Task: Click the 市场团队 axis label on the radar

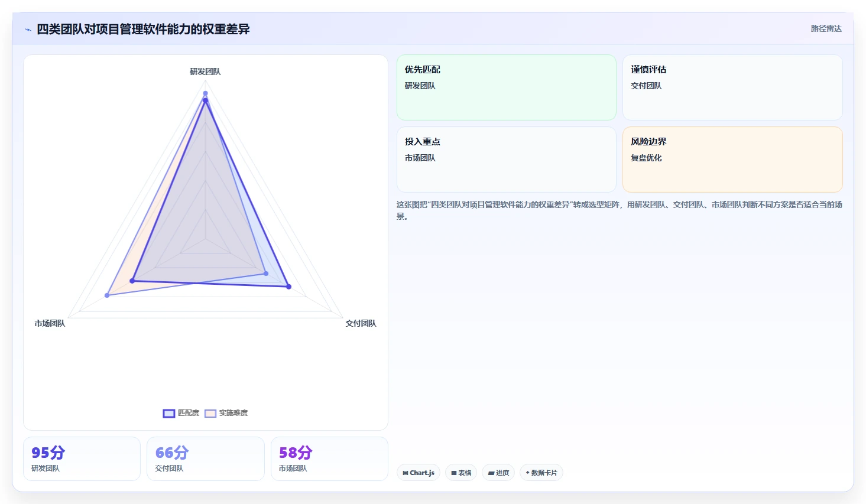Action: pos(50,323)
